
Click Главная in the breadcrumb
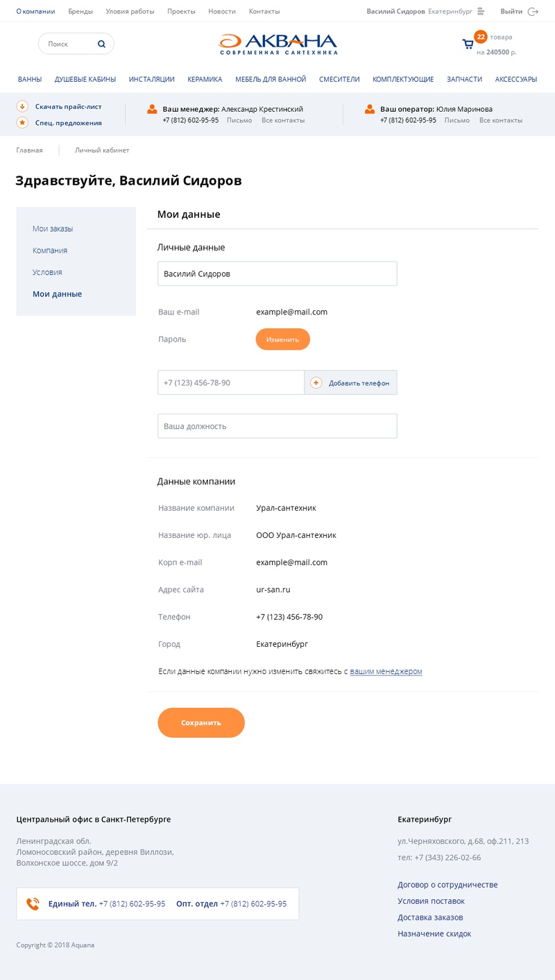(x=30, y=150)
